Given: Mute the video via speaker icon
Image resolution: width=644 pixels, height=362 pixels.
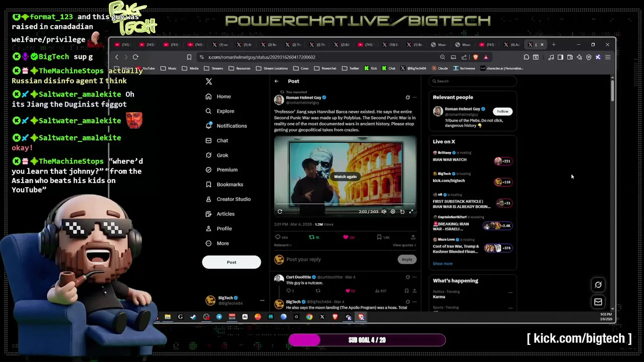Looking at the screenshot, I should click(384, 212).
